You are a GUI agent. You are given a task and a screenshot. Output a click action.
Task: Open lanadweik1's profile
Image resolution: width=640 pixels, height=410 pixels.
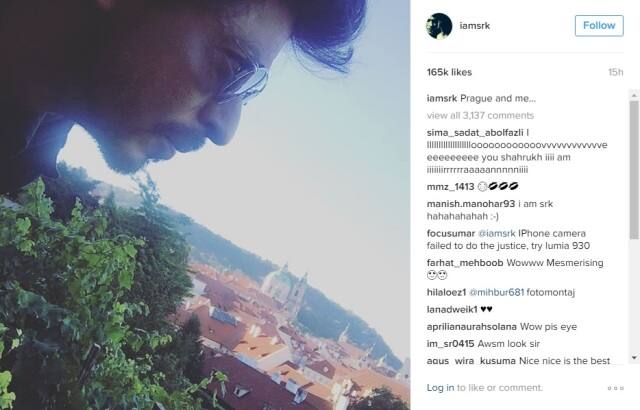tap(452, 309)
